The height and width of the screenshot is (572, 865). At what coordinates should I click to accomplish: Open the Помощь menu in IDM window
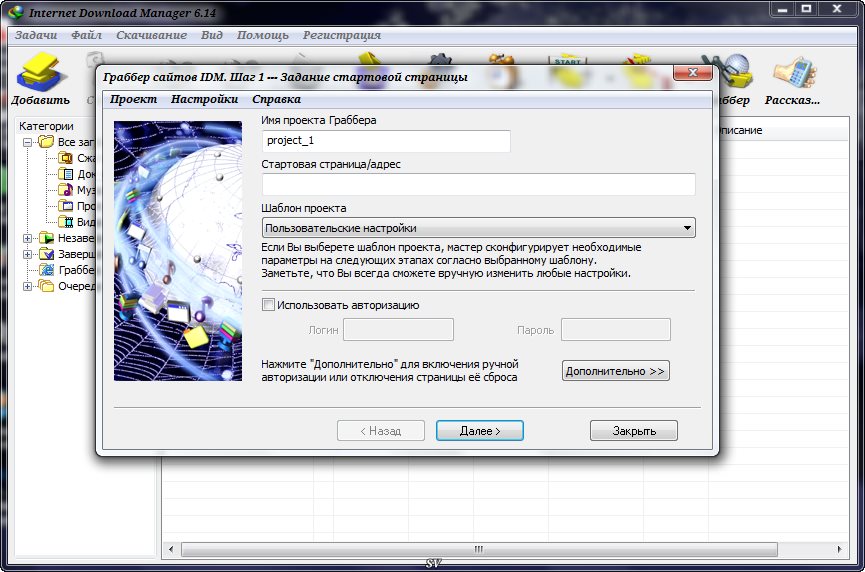[263, 35]
